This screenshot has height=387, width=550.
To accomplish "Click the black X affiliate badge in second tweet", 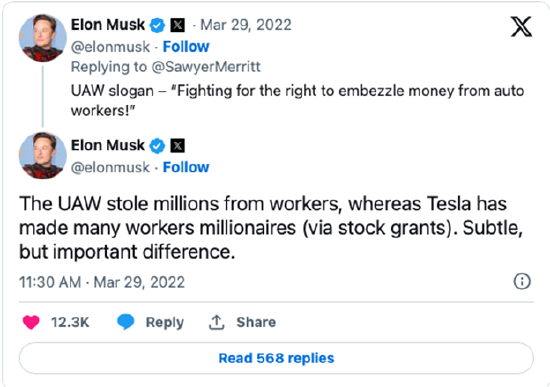I will point(177,146).
